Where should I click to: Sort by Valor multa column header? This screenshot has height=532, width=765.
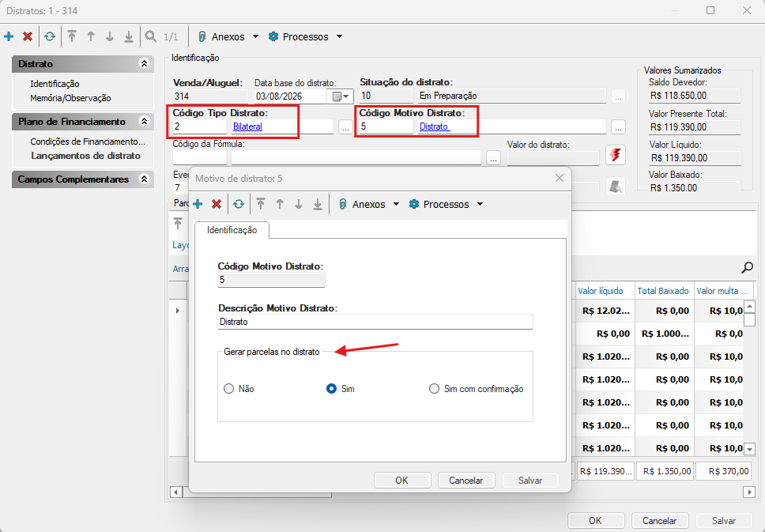pyautogui.click(x=722, y=291)
